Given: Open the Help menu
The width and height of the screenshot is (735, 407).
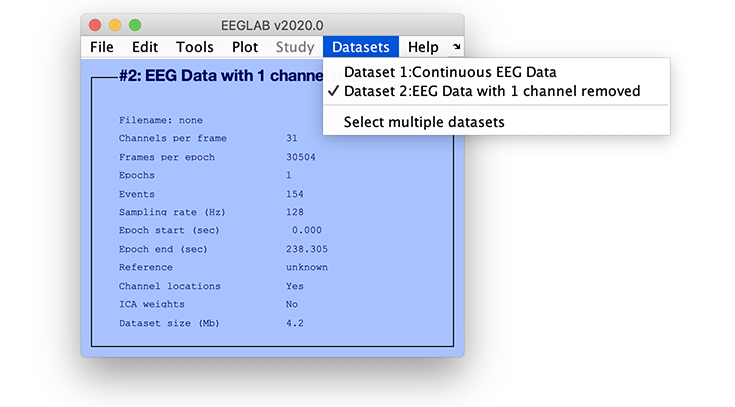Looking at the screenshot, I should [423, 47].
